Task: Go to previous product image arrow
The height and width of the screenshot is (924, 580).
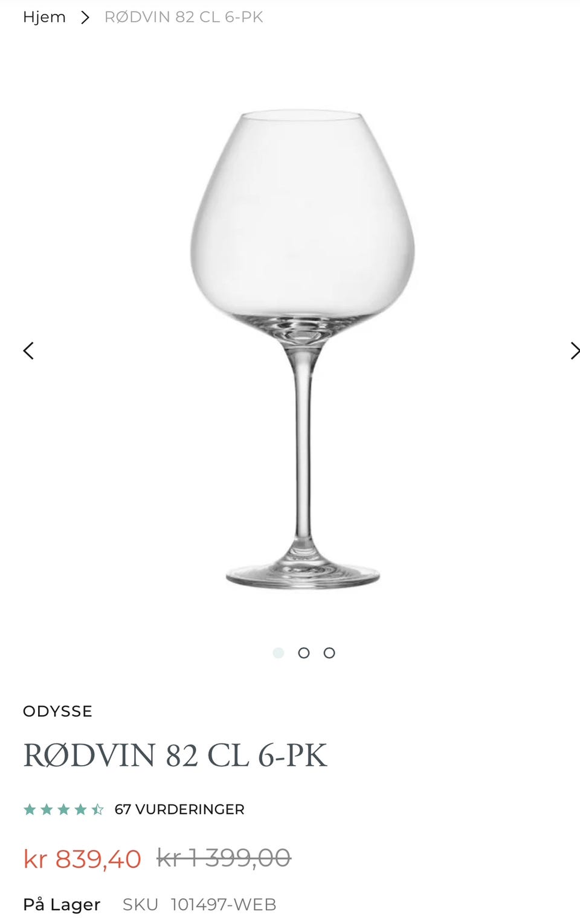Action: point(28,350)
